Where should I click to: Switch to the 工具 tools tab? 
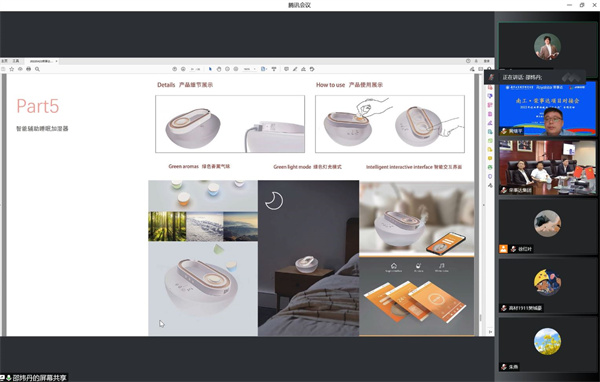tap(16, 61)
